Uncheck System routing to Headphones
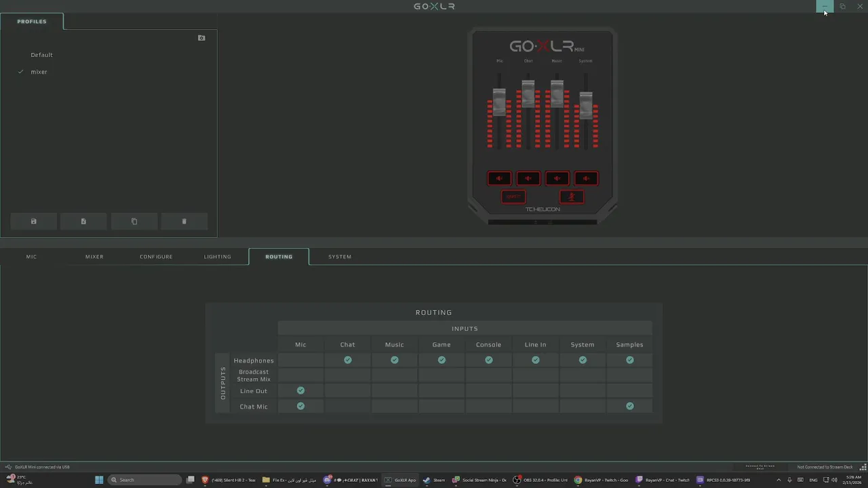The width and height of the screenshot is (868, 488). tap(583, 361)
